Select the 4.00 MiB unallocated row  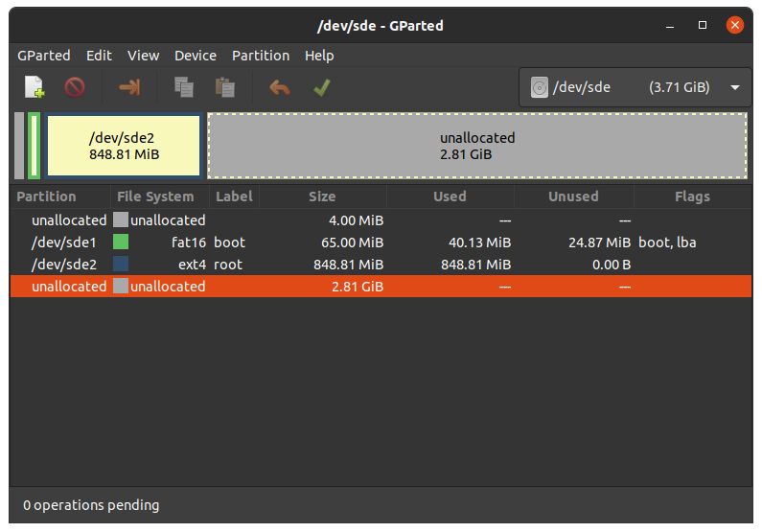pyautogui.click(x=381, y=220)
